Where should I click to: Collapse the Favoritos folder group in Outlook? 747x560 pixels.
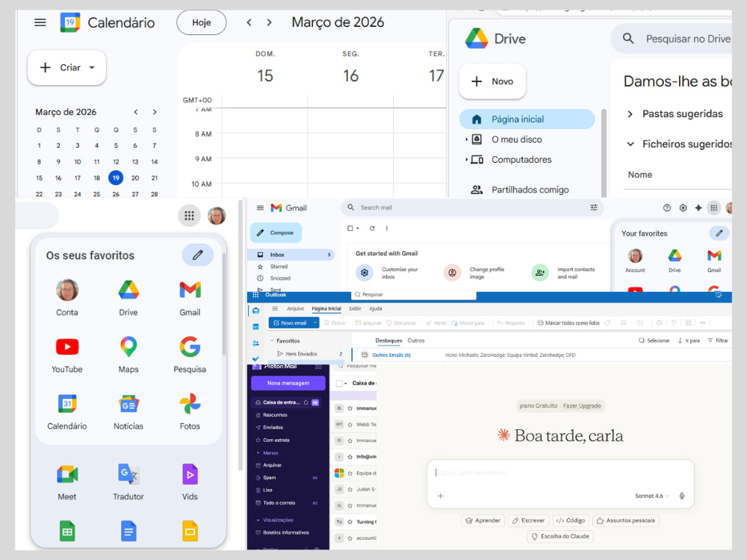272,341
